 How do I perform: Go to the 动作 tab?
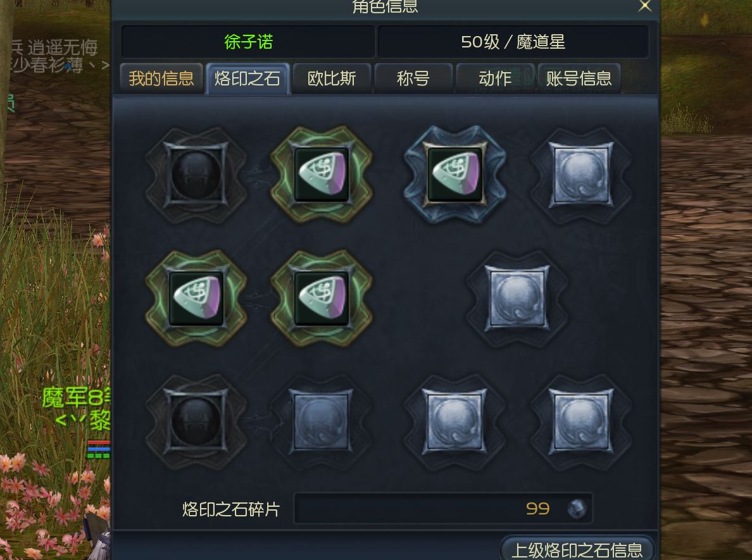[x=495, y=78]
